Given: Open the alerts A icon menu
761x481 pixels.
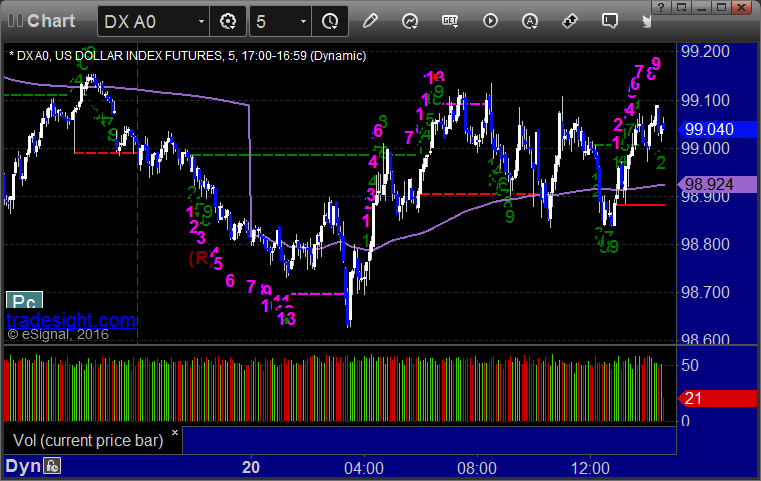Looking at the screenshot, I should (529, 21).
